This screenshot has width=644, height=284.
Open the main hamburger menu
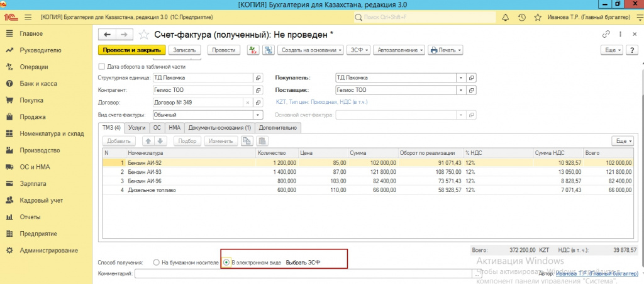coord(28,18)
